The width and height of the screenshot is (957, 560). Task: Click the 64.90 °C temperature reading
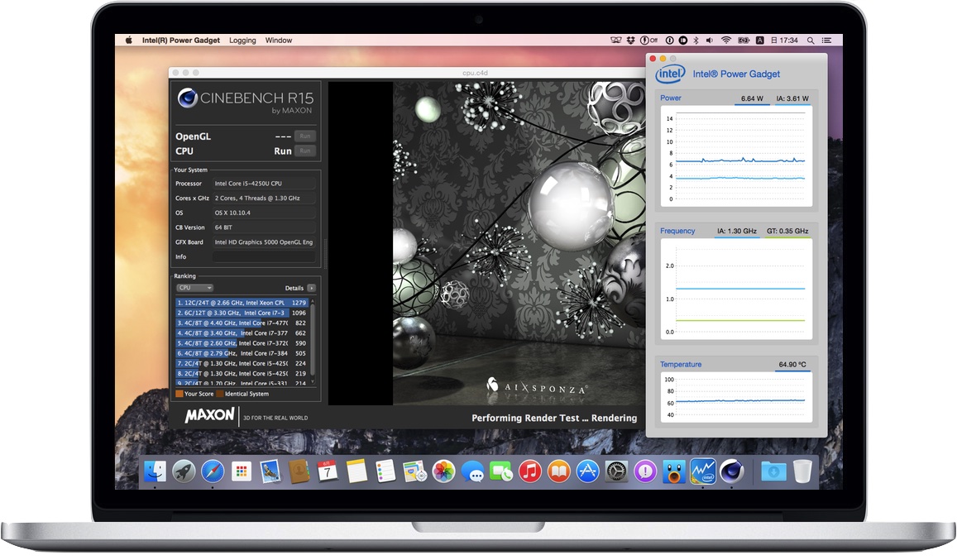pos(792,365)
